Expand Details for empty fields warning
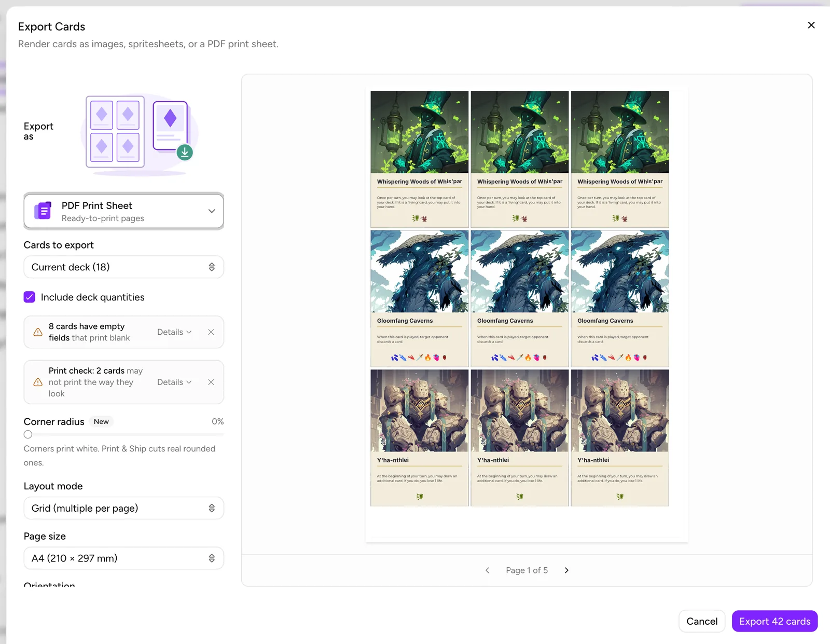This screenshot has width=830, height=644. pyautogui.click(x=174, y=332)
